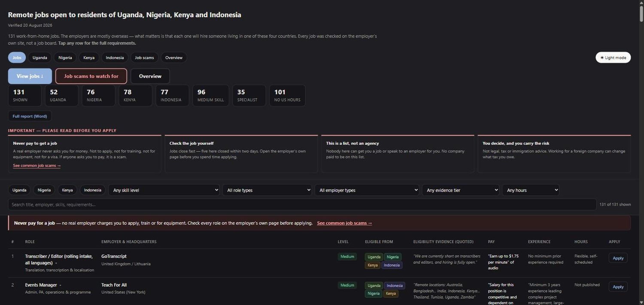Screen dimensions: 644x305
Task: Open the Overview pill in top navigation
Action: tap(174, 57)
